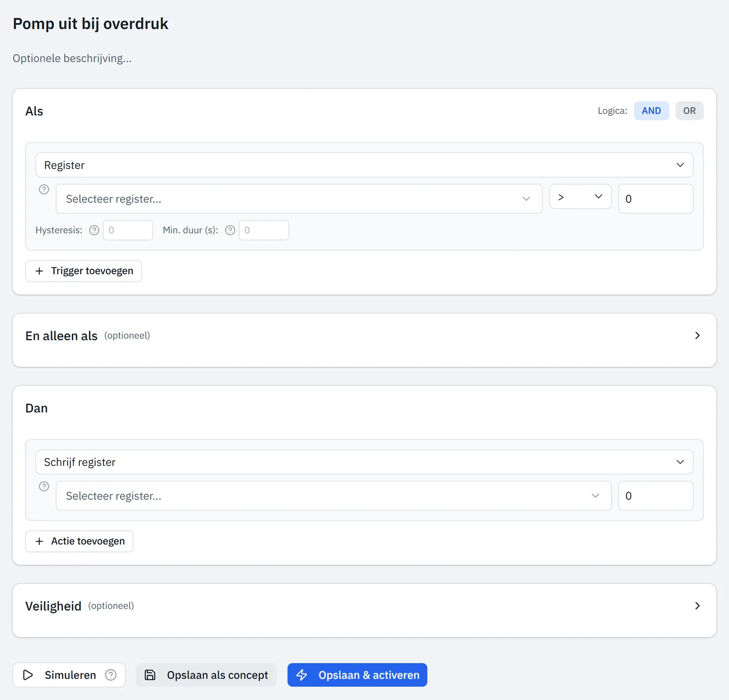
Task: Focus the action write value field
Action: 656,496
